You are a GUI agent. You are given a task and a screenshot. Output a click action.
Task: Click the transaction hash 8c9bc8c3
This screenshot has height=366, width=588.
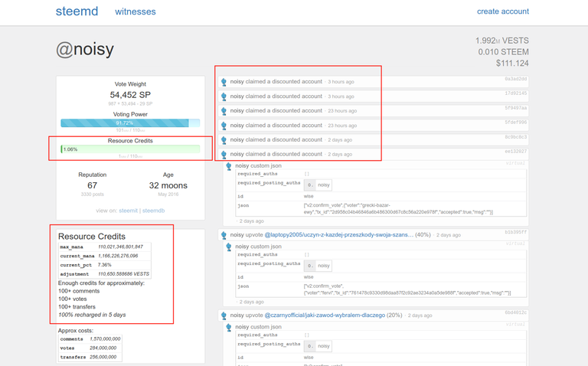[515, 137]
